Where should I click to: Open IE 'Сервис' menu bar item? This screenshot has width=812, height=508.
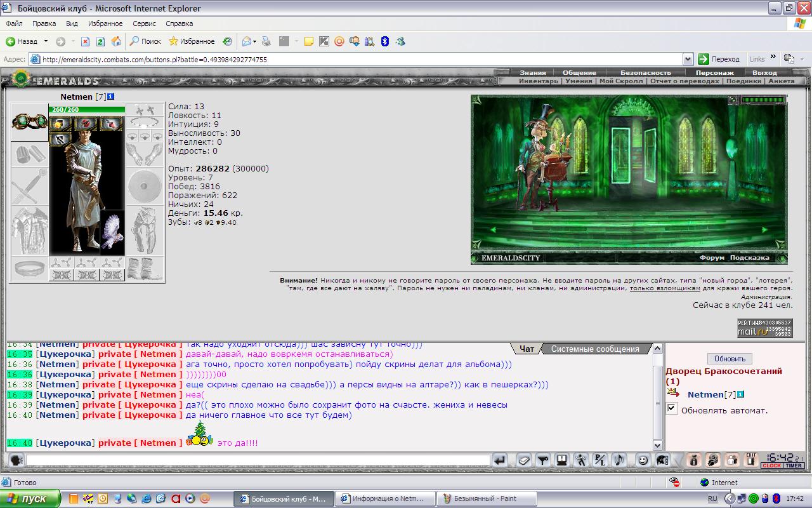tap(144, 23)
